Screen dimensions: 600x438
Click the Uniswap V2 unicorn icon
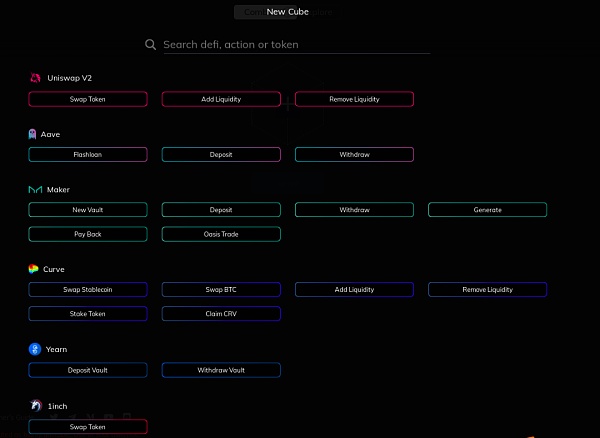(x=35, y=78)
